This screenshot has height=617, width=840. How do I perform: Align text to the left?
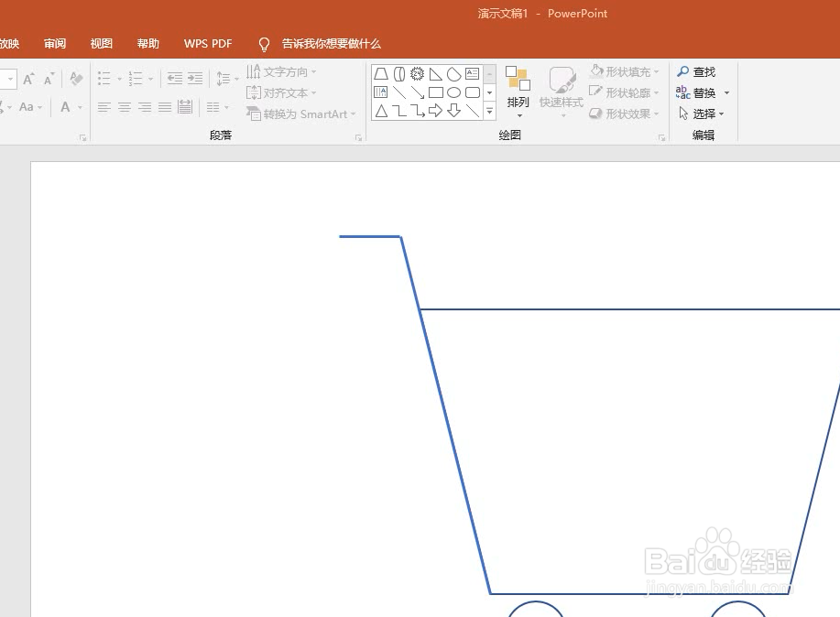tap(104, 107)
